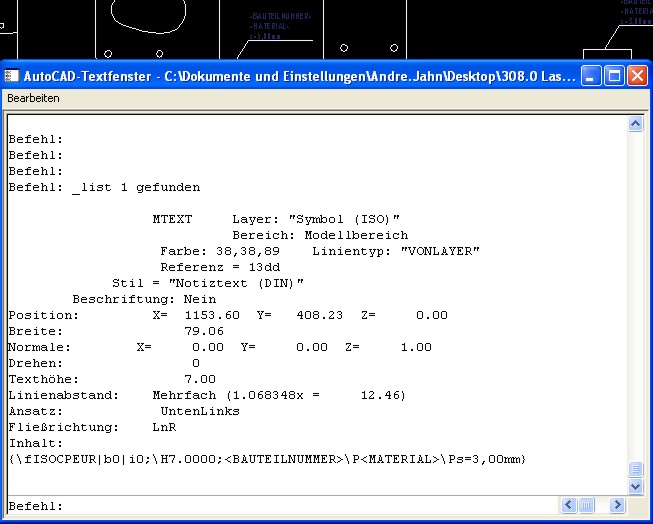653x524 pixels.
Task: Click the BAUTEILNUMMER label in the drawing
Action: [x=280, y=16]
